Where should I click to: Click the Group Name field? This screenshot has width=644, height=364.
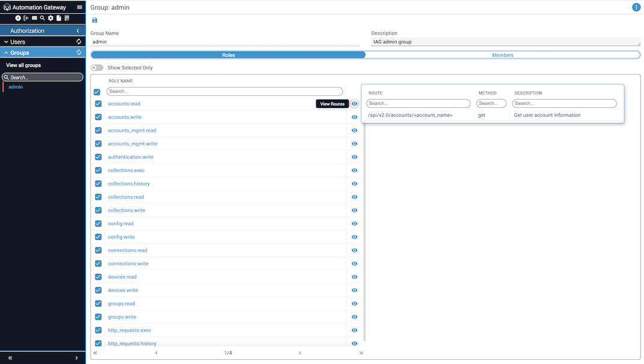pos(225,42)
